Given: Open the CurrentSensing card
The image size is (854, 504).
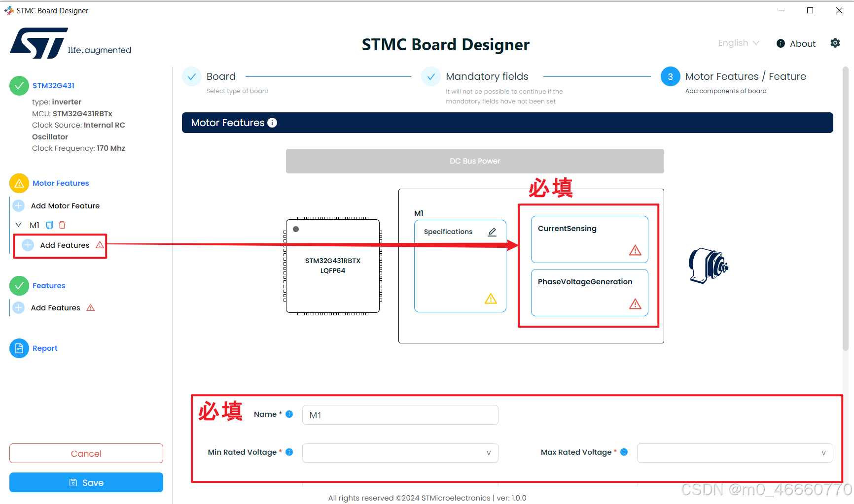Looking at the screenshot, I should pos(589,239).
